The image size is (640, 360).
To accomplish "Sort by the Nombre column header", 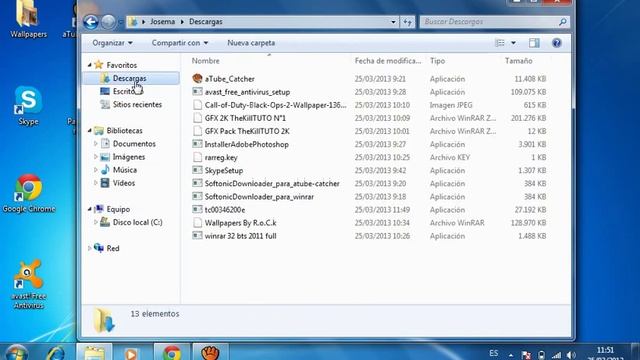I will (x=269, y=61).
